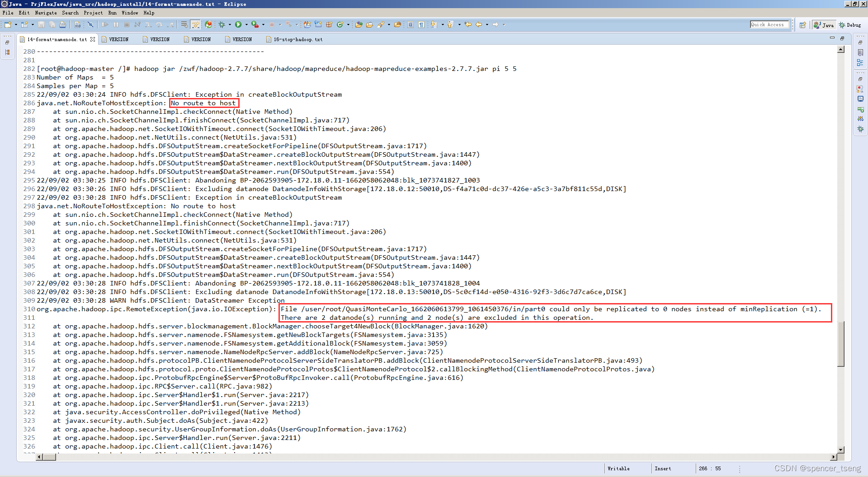The width and height of the screenshot is (868, 477).
Task: Click inside the Quick Access field
Action: point(769,24)
